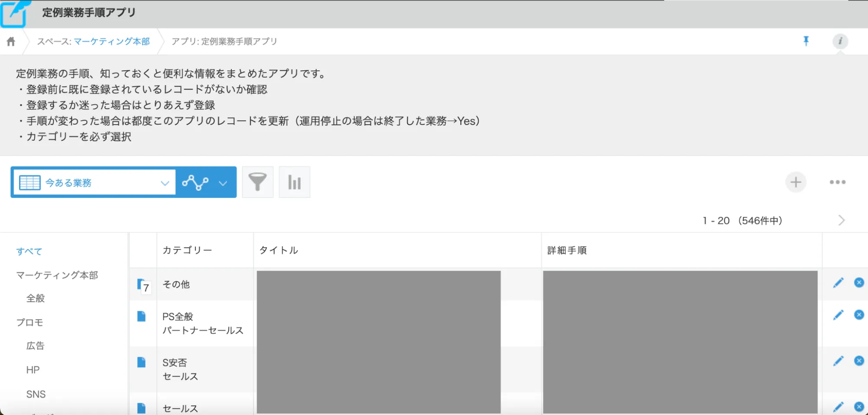Delete the PS全般 record row

coord(858,315)
